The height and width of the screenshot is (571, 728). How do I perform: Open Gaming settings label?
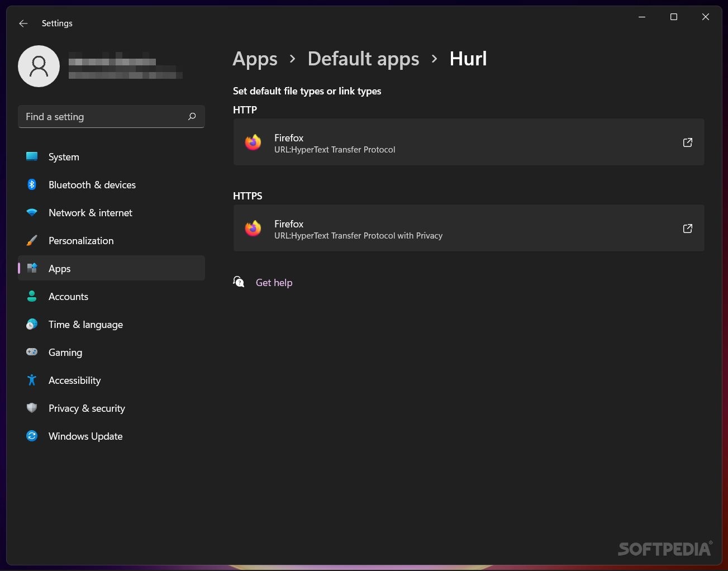click(65, 353)
